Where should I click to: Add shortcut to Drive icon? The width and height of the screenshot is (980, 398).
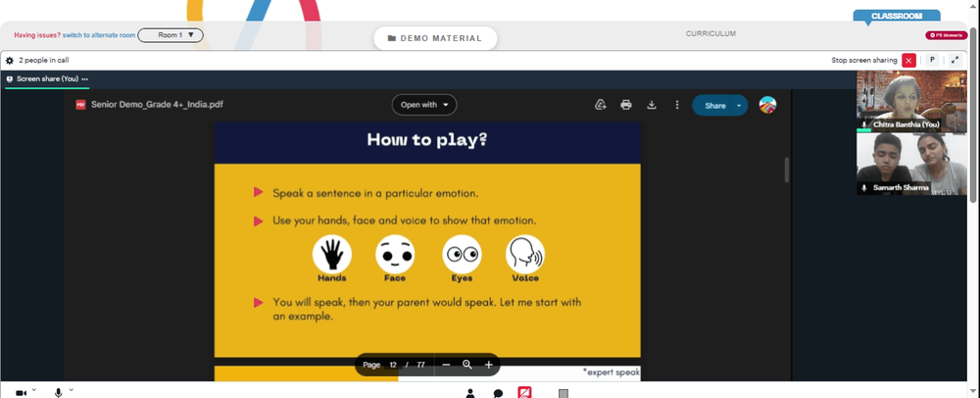click(601, 105)
